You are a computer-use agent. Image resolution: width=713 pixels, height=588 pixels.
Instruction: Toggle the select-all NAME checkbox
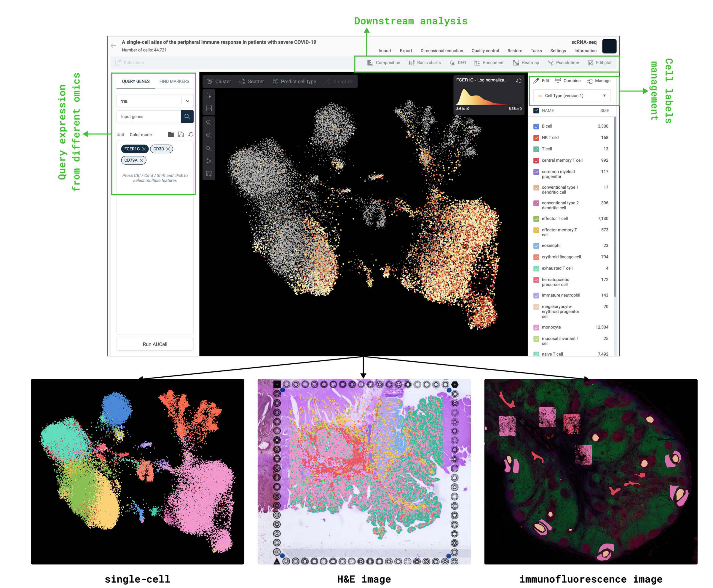pos(536,110)
